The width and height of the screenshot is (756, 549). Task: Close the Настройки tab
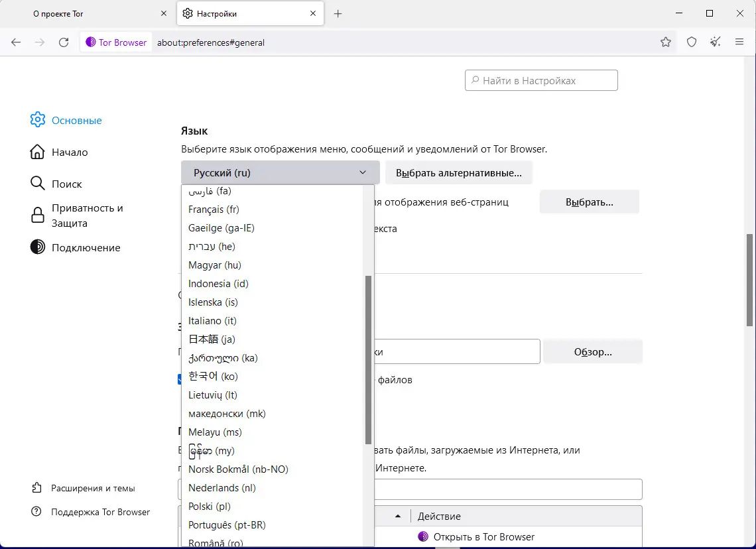[x=313, y=13]
